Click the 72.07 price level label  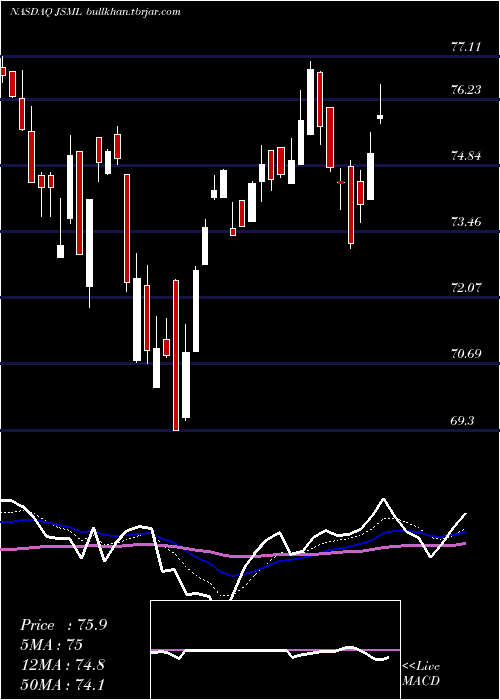click(x=466, y=288)
